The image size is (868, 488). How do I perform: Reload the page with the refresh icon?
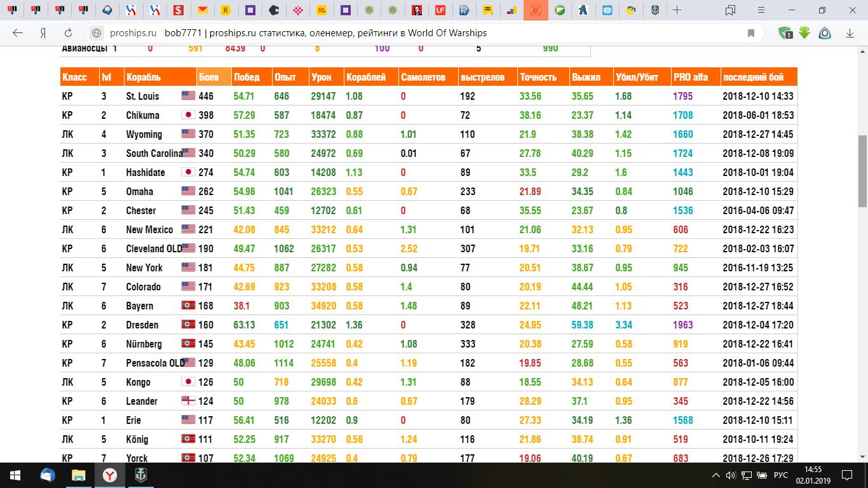(68, 33)
